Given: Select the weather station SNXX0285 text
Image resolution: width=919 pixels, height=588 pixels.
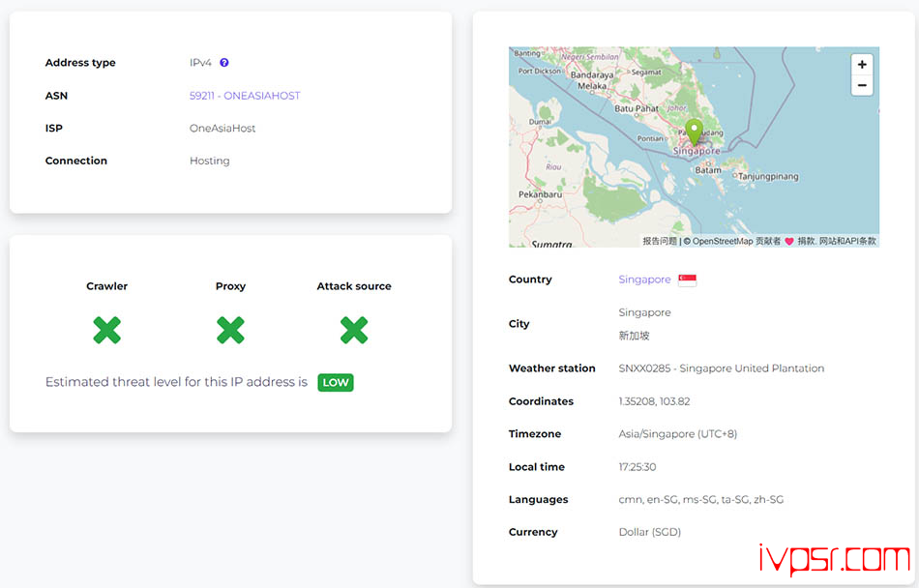Looking at the screenshot, I should coord(721,368).
